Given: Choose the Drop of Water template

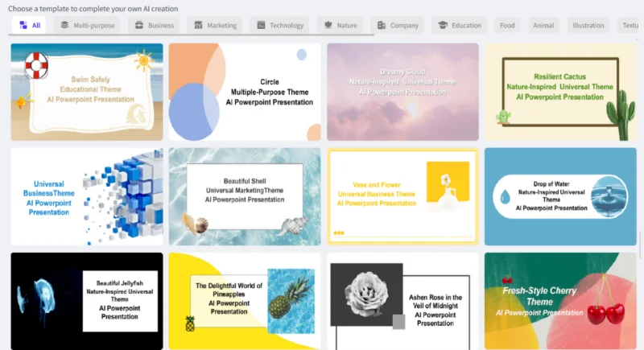Looking at the screenshot, I should pos(560,196).
